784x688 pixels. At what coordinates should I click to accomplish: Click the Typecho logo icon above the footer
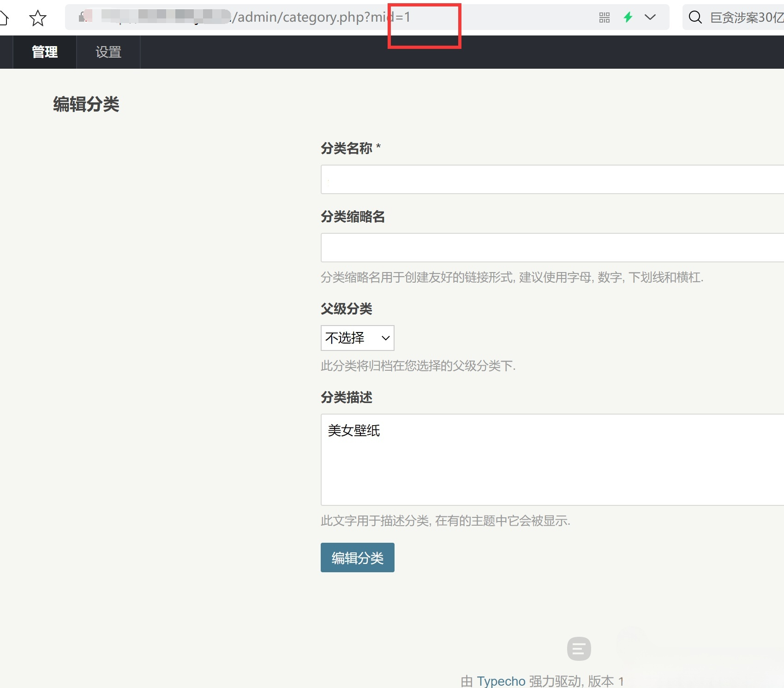coord(579,649)
